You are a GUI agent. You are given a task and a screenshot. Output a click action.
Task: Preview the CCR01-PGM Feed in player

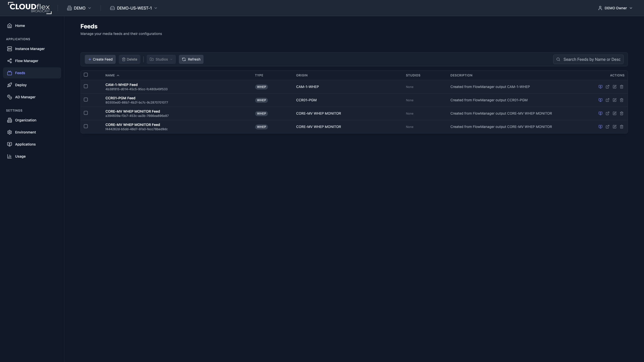(x=600, y=100)
